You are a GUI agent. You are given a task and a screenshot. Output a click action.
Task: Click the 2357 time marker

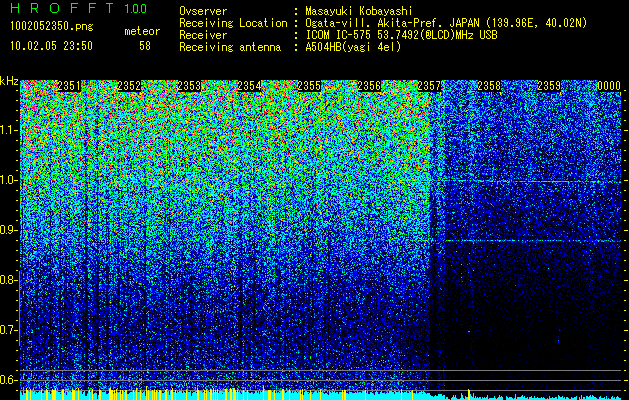point(429,86)
